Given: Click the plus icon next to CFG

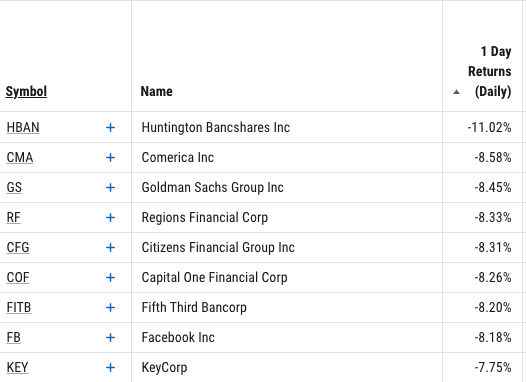Looking at the screenshot, I should 110,248.
